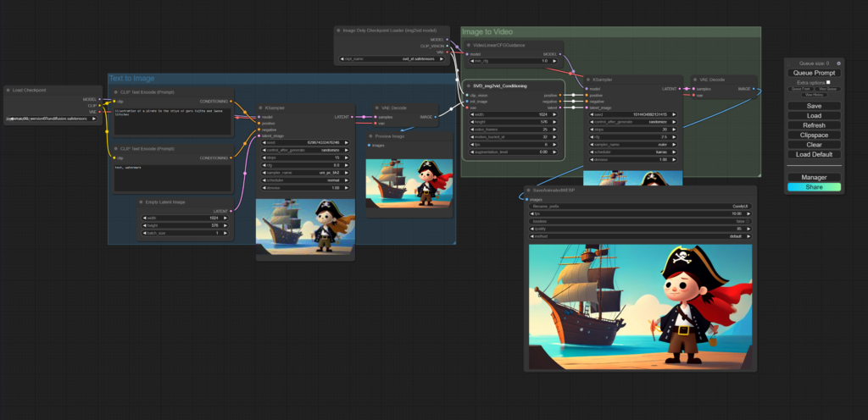
Task: Open settings via the gear icon
Action: coord(839,64)
